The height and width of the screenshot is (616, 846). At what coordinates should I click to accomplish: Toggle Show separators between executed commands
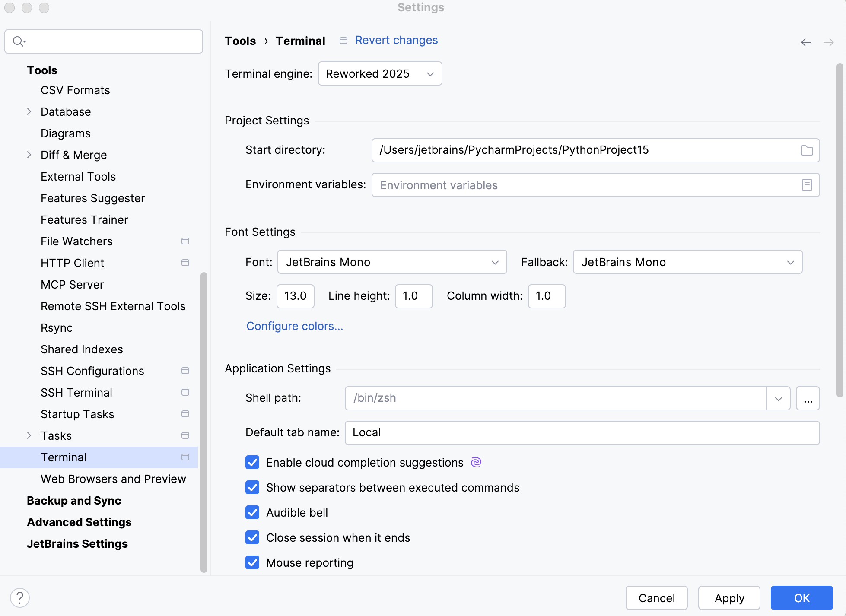[x=252, y=487]
